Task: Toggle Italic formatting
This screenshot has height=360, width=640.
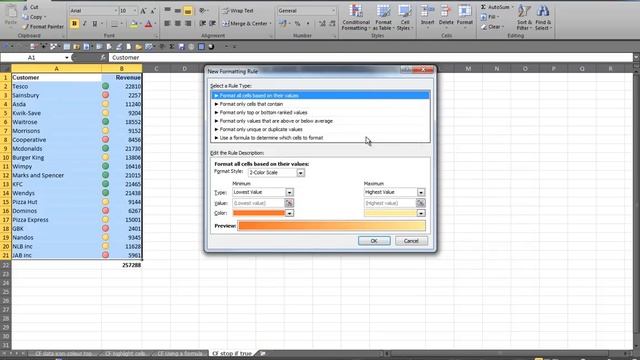Action: (84, 24)
